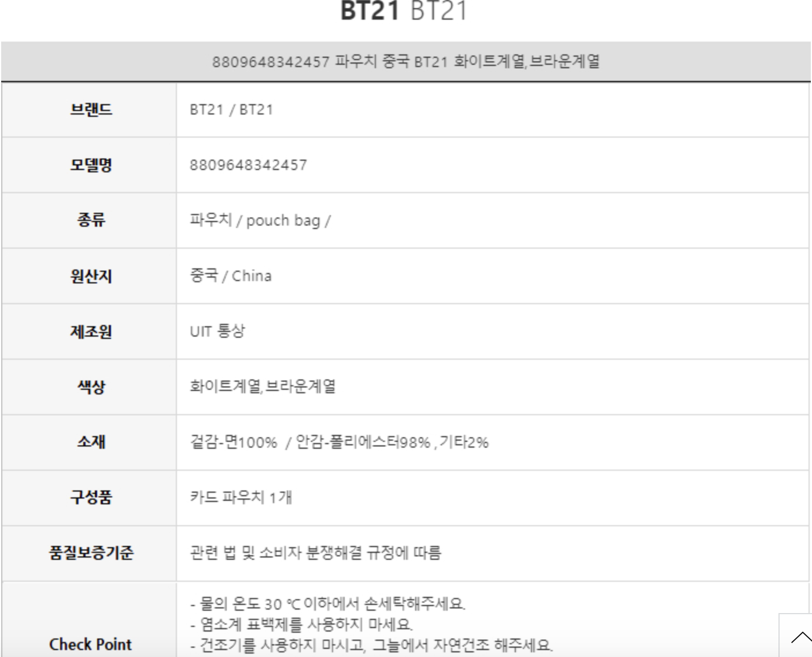812x657 pixels.
Task: Select the 중국 / China origin value
Action: (231, 276)
